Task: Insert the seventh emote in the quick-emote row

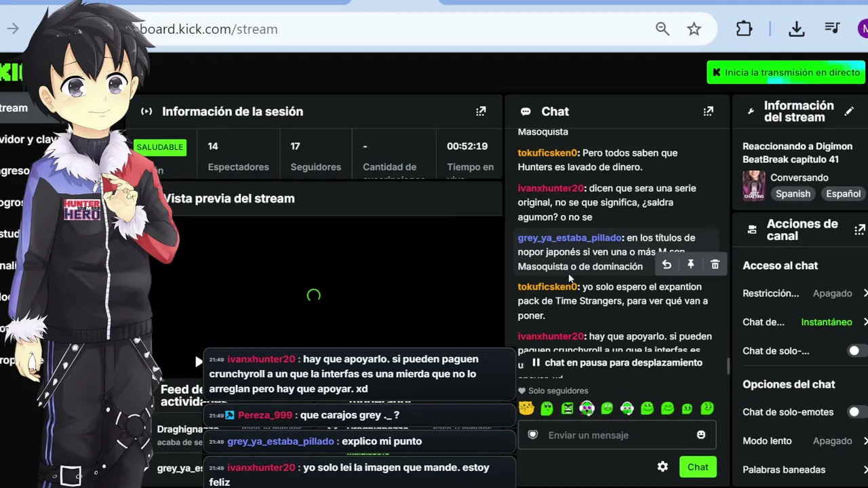Action: click(647, 408)
